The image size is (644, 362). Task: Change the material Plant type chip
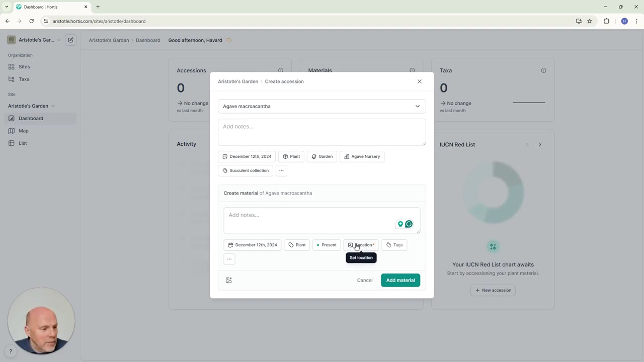coord(297,245)
